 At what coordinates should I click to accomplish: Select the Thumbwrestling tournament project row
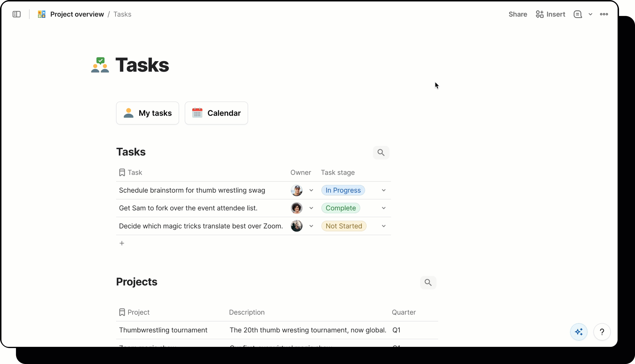(x=163, y=330)
